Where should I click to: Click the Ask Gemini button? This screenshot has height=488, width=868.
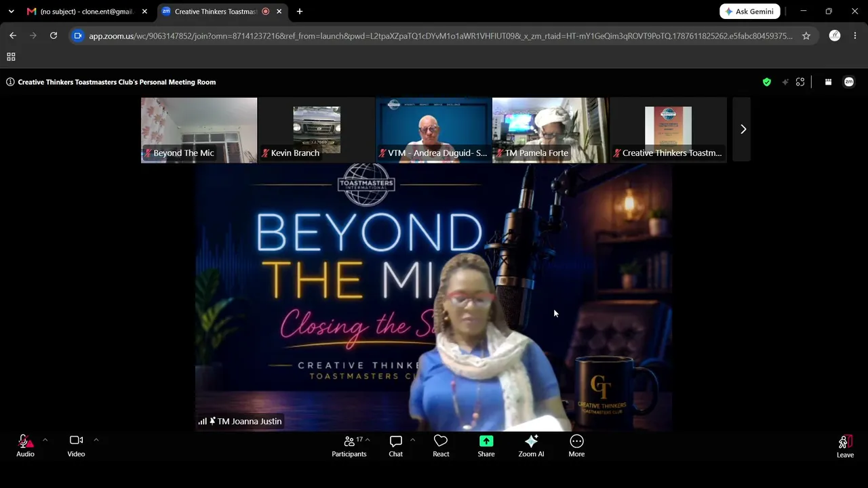coord(749,12)
